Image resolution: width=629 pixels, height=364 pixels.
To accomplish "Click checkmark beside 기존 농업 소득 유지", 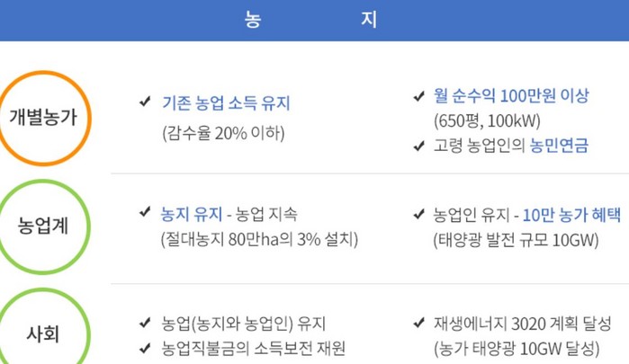I will [x=145, y=102].
